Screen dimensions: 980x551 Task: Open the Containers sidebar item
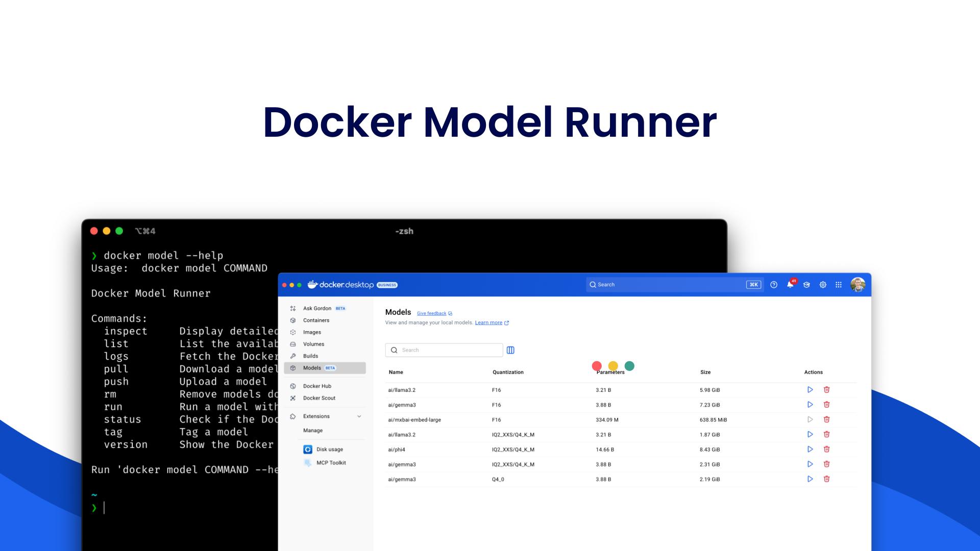[x=316, y=320]
